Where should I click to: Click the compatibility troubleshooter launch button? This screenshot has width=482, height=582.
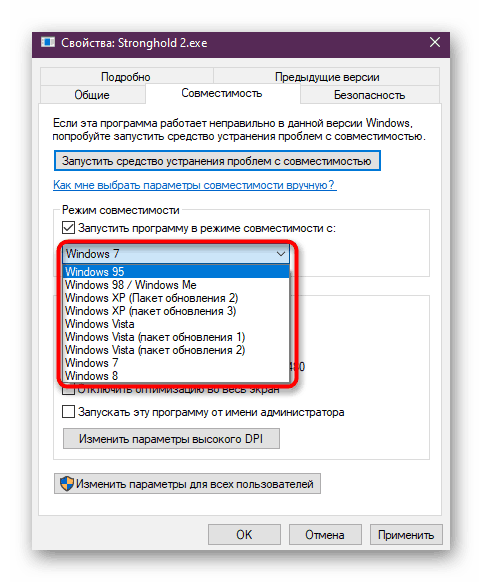[217, 161]
